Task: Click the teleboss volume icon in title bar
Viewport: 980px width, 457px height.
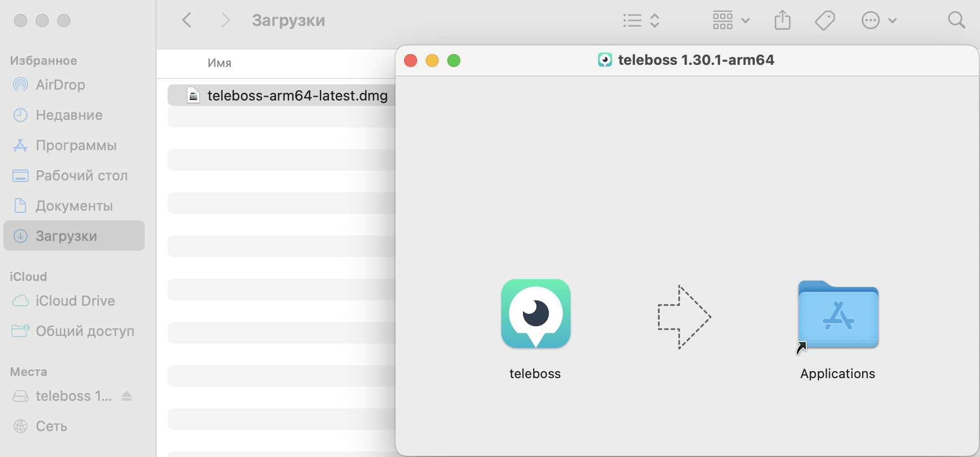Action: click(605, 60)
